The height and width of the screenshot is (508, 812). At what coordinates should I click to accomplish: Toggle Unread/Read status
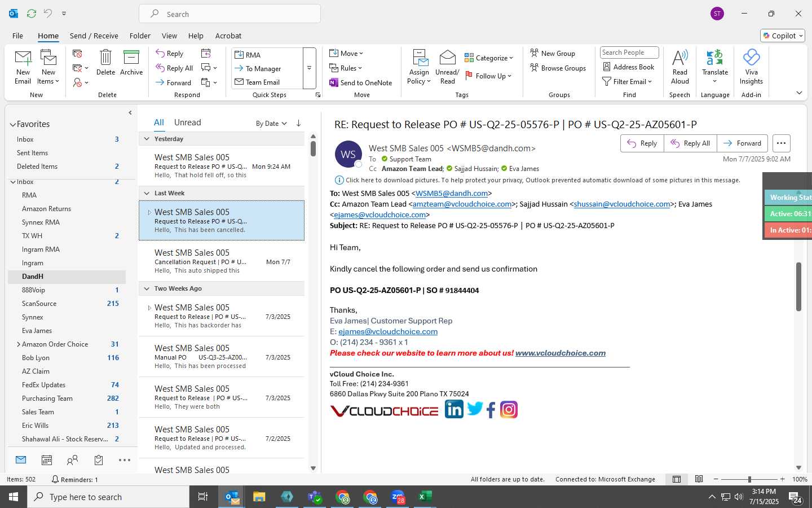tap(447, 67)
